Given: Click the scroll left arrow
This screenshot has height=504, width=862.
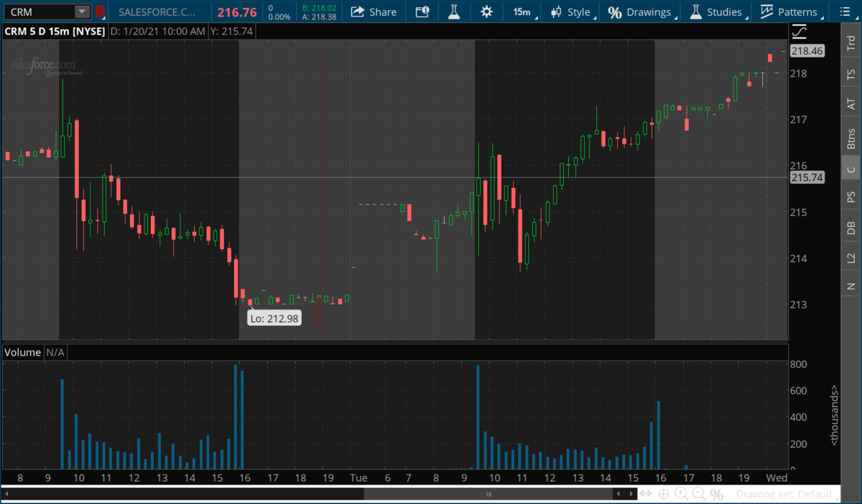Looking at the screenshot, I should point(618,494).
